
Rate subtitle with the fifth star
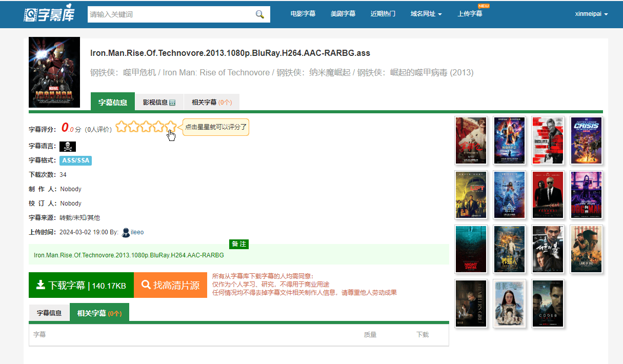pos(171,127)
